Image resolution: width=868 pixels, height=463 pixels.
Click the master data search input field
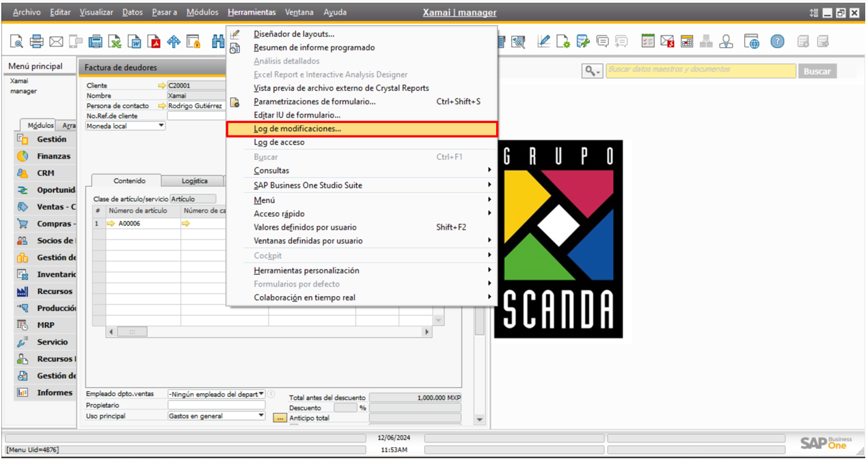coord(701,70)
